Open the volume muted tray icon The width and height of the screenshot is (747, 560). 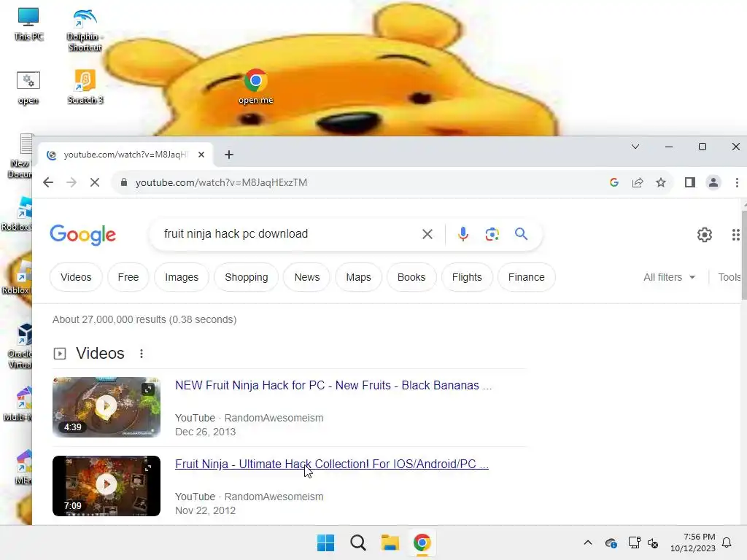[653, 542]
